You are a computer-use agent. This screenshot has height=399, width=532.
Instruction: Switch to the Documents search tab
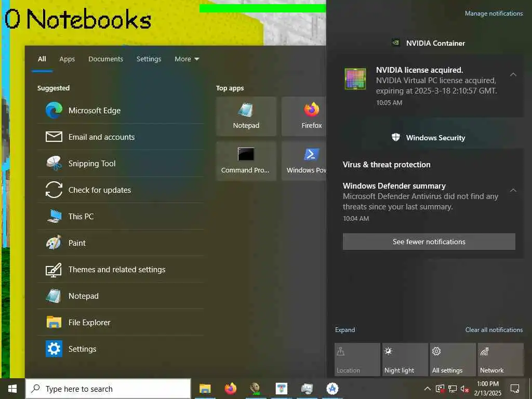click(105, 59)
